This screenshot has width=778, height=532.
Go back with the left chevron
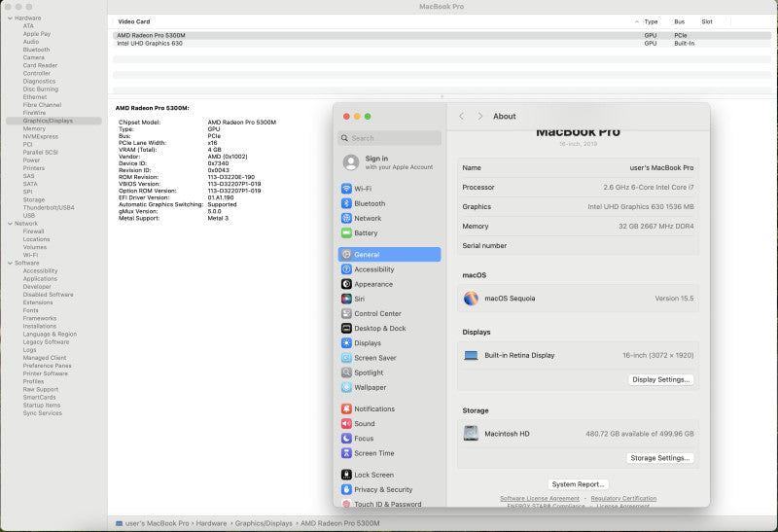[461, 116]
